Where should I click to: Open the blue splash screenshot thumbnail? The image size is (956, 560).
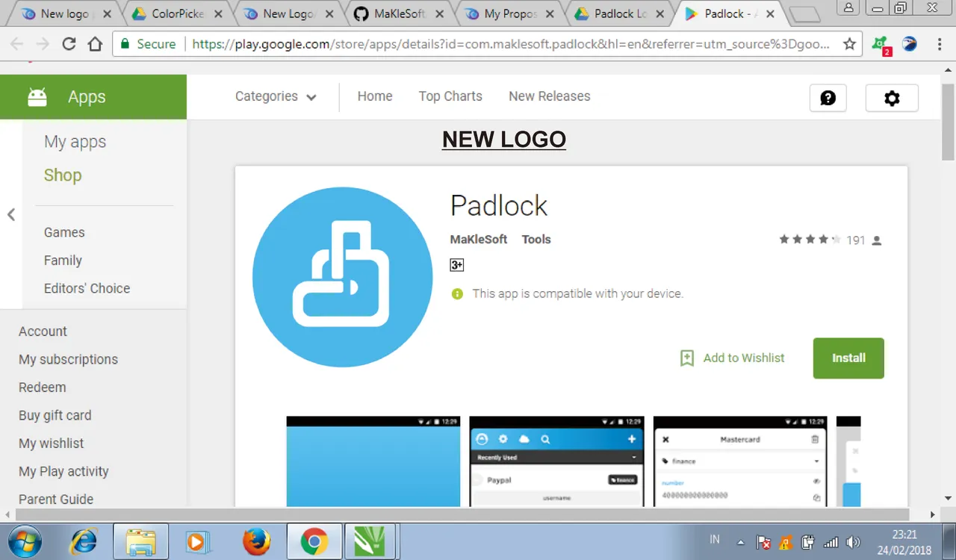(373, 461)
